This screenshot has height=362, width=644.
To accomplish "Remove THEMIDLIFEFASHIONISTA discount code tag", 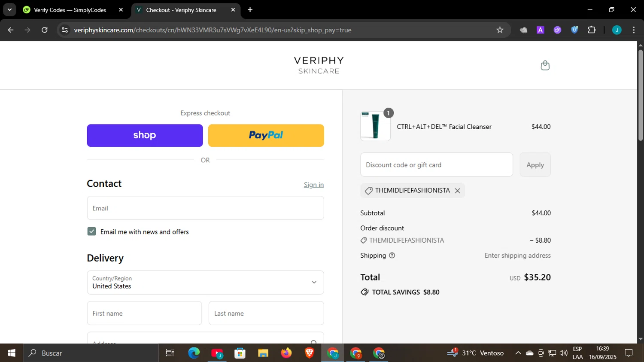I will [x=458, y=191].
